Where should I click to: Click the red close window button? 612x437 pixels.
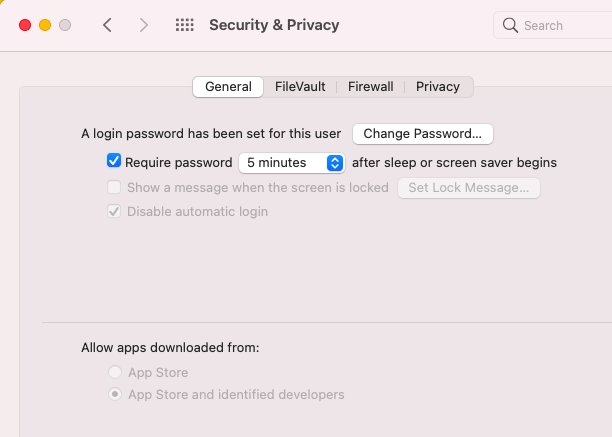(25, 25)
